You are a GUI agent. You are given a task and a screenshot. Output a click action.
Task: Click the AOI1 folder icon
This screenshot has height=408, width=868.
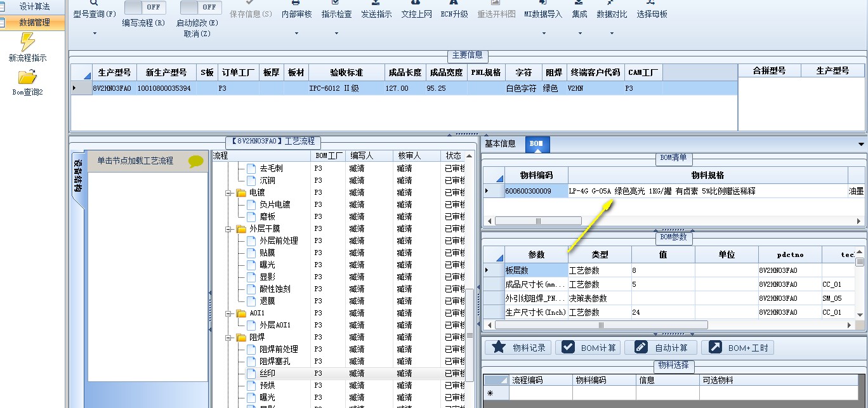coord(241,313)
